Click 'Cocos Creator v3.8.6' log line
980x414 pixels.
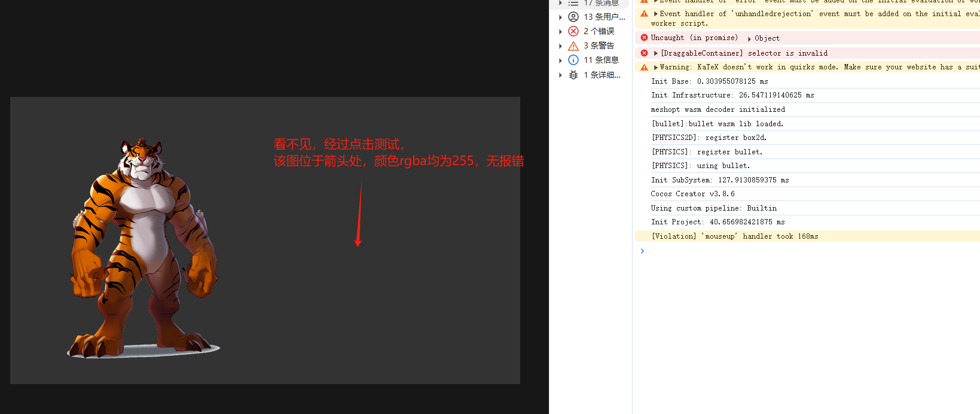(692, 194)
